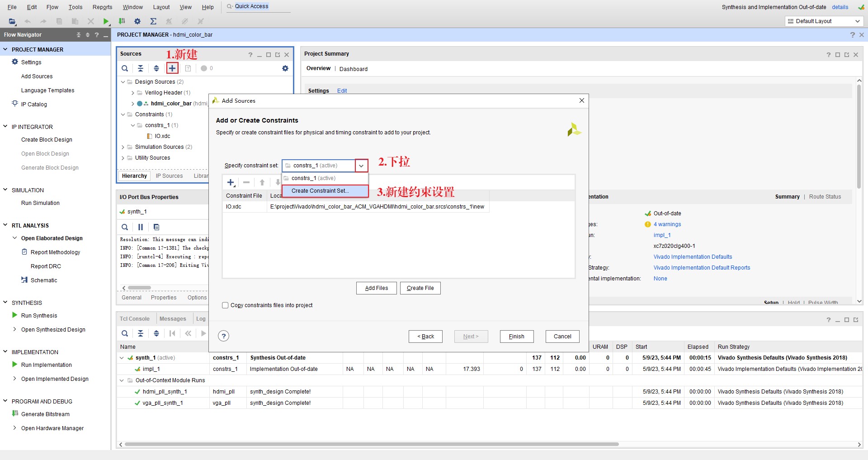Click the Create File button
Viewport: 868px width, 460px height.
[420, 288]
